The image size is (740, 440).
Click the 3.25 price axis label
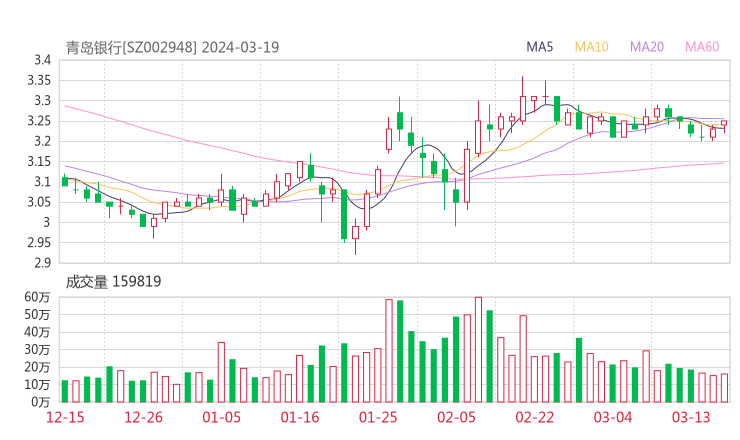[39, 121]
